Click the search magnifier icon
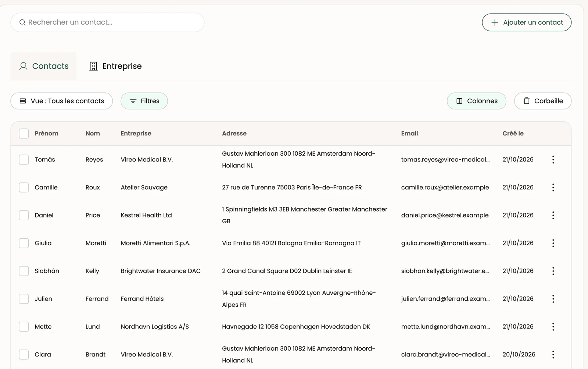The image size is (588, 369). pyautogui.click(x=22, y=22)
